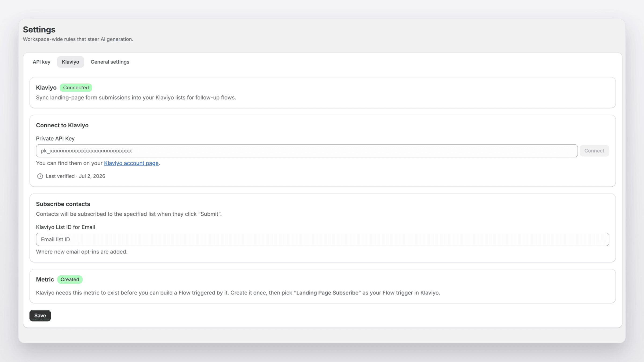644x362 pixels.
Task: Click "Contacts will be subscribed" description text
Action: pos(129,214)
